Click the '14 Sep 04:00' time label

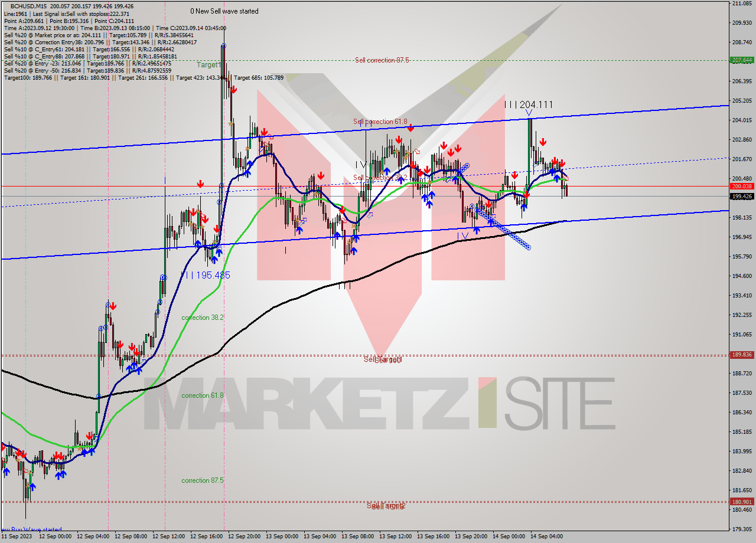[546, 537]
